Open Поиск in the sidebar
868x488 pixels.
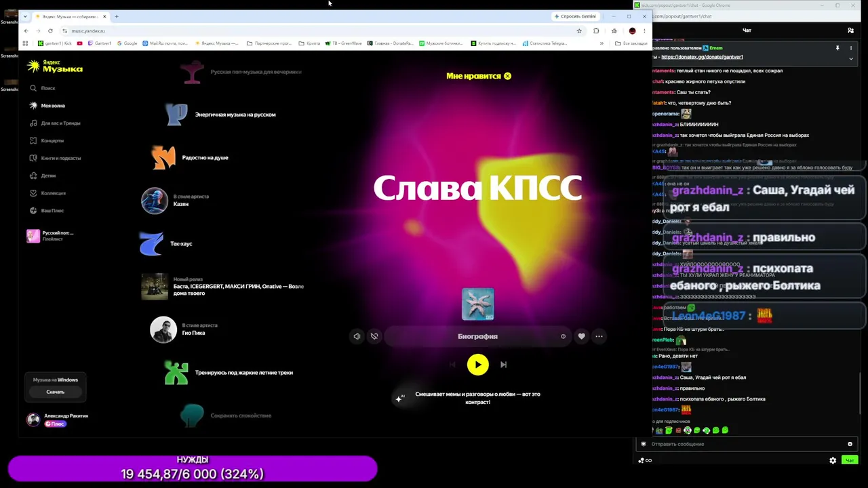[x=43, y=88]
